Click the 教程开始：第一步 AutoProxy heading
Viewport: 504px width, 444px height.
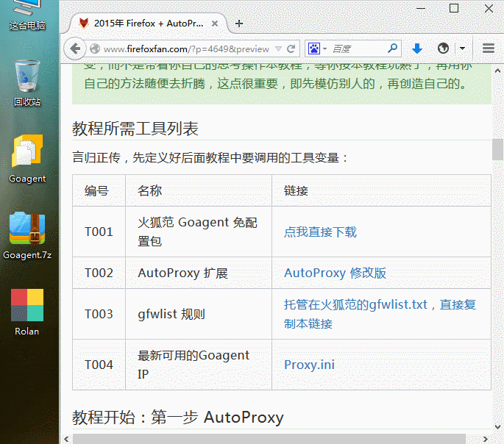pos(178,418)
